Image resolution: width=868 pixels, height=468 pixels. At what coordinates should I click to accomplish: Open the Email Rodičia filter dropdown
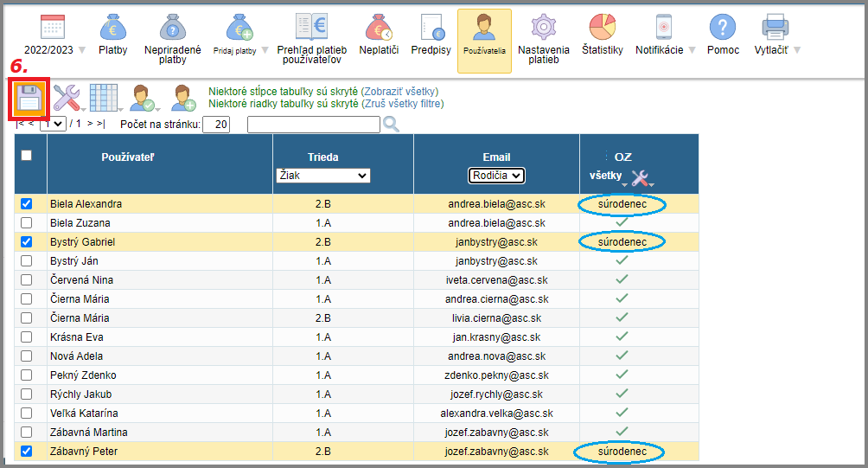click(496, 176)
